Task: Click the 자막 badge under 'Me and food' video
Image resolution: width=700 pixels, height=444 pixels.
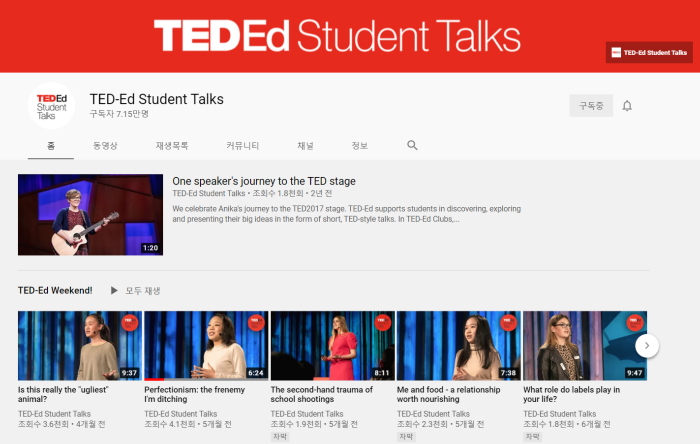Action: coord(406,436)
